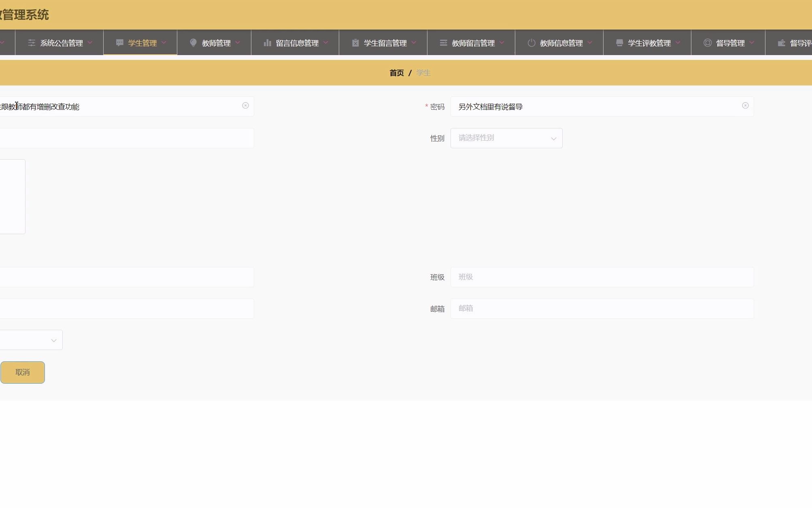
Task: Click the wallet icon of the cut-off 督导评 menu
Action: click(x=781, y=43)
